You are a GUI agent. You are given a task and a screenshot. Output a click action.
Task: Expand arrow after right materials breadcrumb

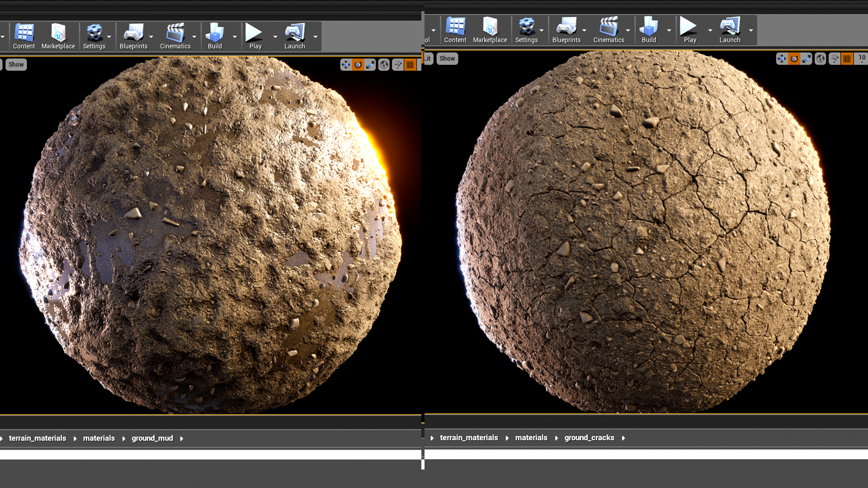[x=556, y=438]
